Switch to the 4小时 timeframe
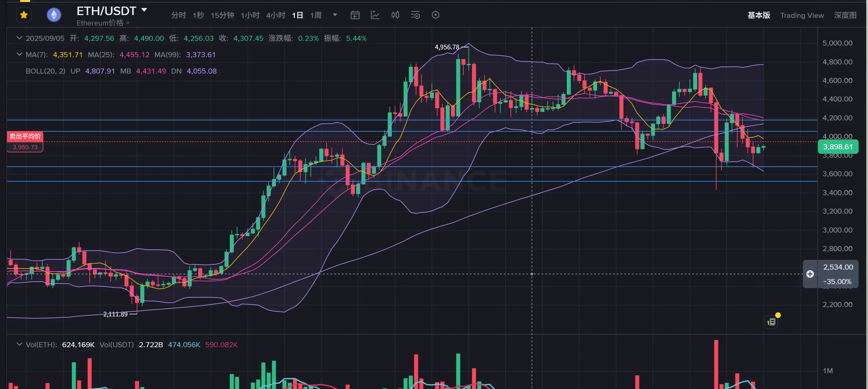 (275, 15)
